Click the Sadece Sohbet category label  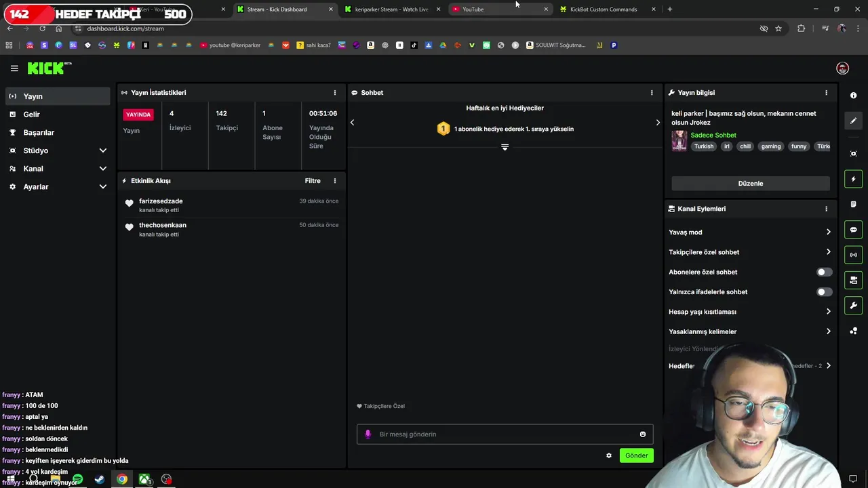(713, 136)
